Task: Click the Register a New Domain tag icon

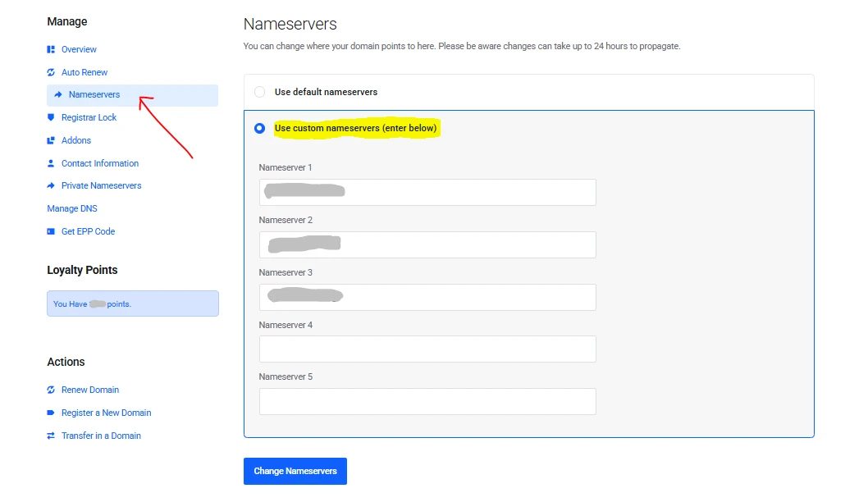Action: [51, 413]
